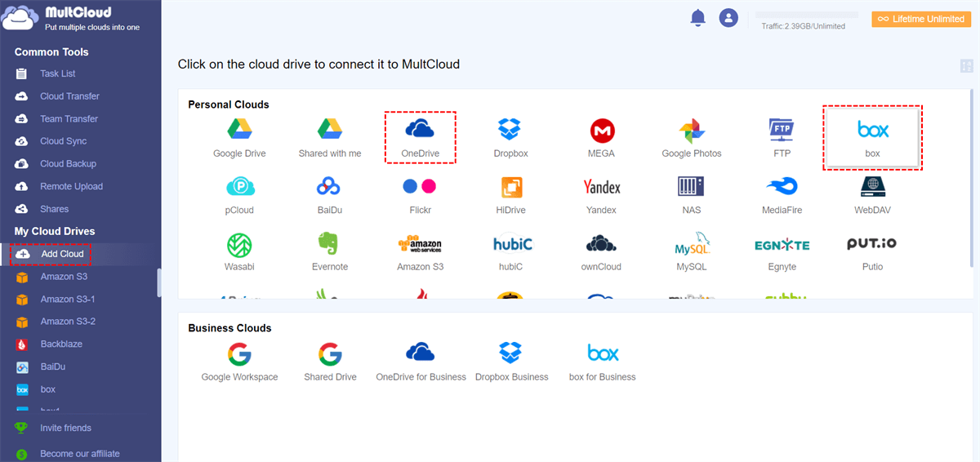Open the notifications bell
The height and width of the screenshot is (462, 980).
pyautogui.click(x=697, y=17)
